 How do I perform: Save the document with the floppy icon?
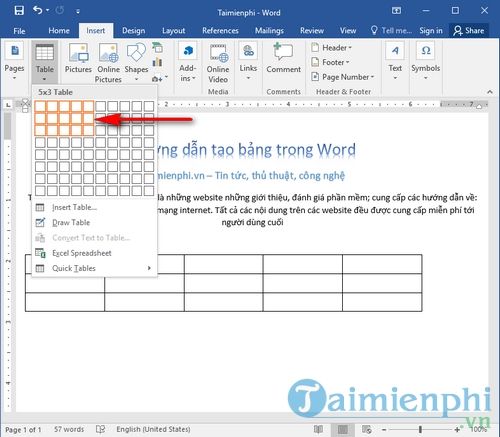(19, 10)
